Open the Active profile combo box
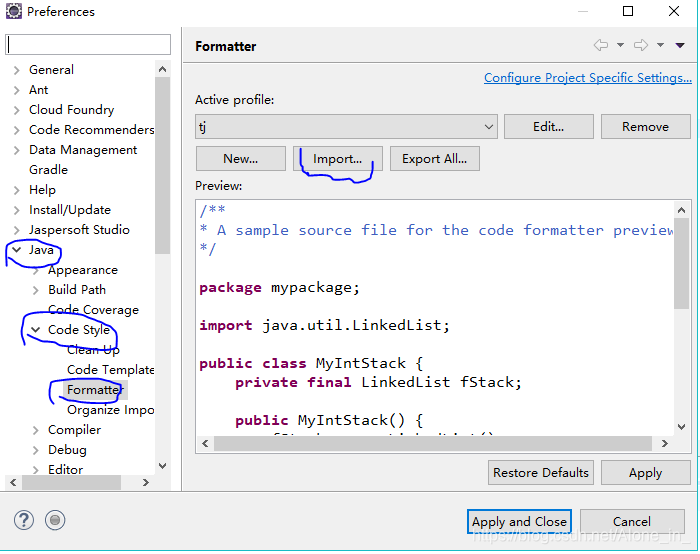Screen dimensions: 700x554 click(x=346, y=127)
